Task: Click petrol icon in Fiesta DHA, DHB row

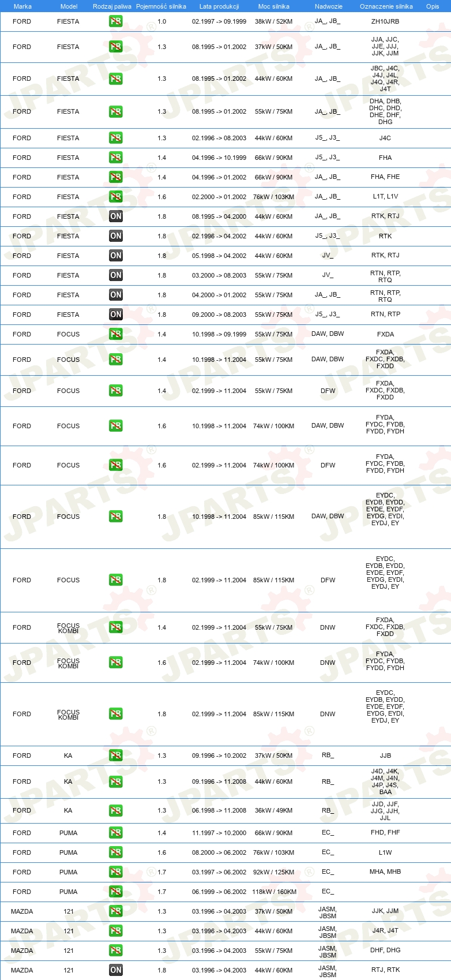Action: tap(116, 111)
